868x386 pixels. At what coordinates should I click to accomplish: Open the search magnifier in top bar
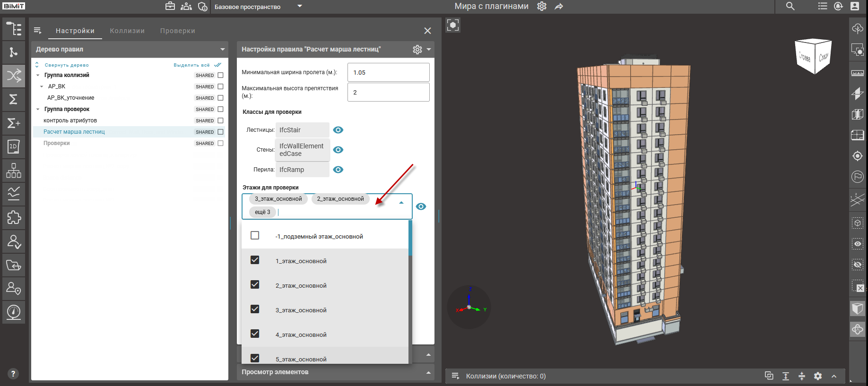point(790,6)
